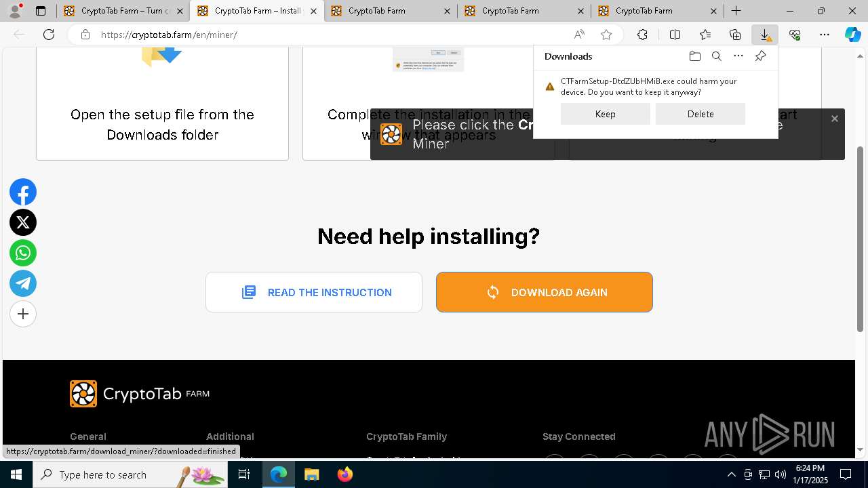The width and height of the screenshot is (868, 488).
Task: Add this page to favorites star
Action: coord(606,35)
